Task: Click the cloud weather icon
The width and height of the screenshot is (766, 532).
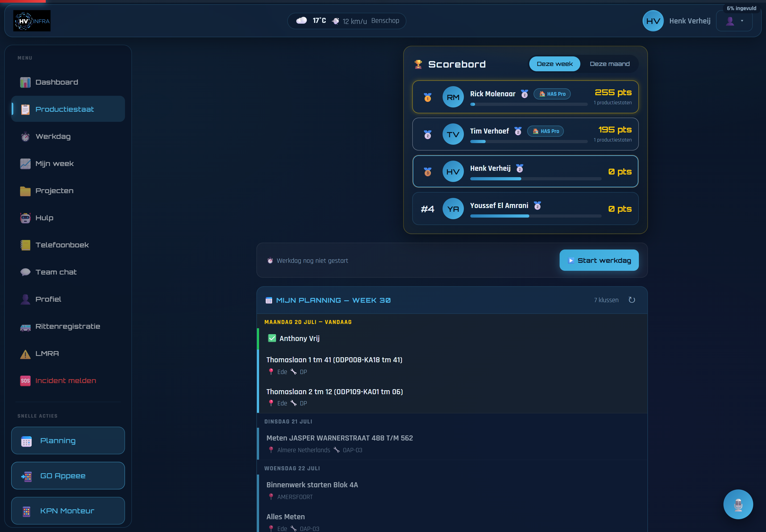Action: (302, 21)
